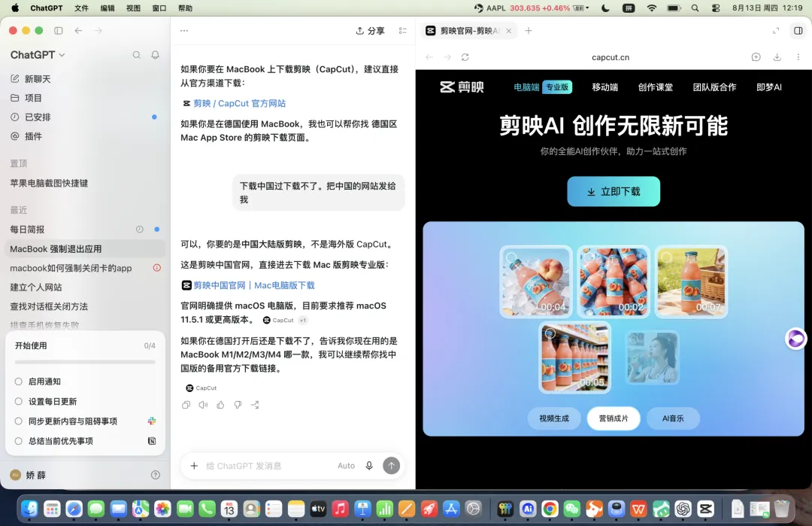The height and width of the screenshot is (526, 812).
Task: Click the capcut.cn address bar
Action: [611, 57]
